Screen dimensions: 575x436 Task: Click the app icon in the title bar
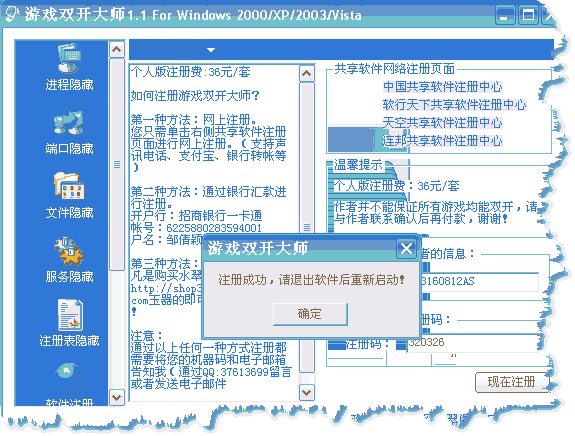11,14
